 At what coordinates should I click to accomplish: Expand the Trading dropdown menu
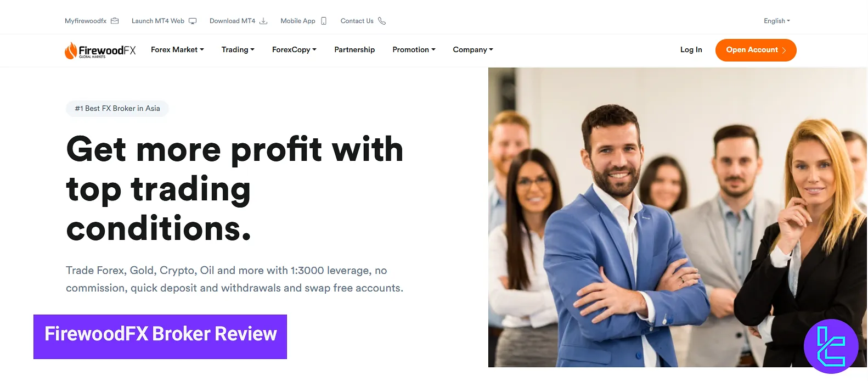pos(238,49)
